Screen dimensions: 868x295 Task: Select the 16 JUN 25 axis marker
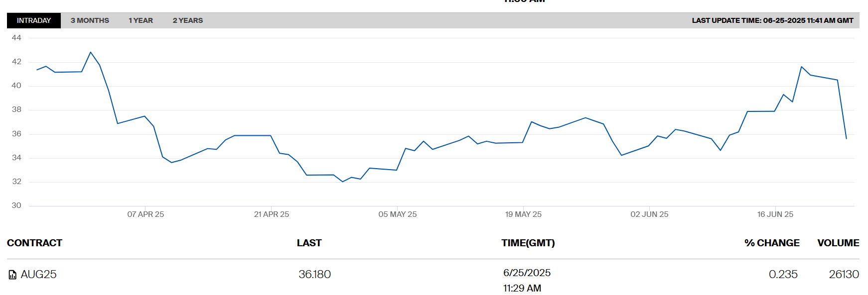[775, 214]
